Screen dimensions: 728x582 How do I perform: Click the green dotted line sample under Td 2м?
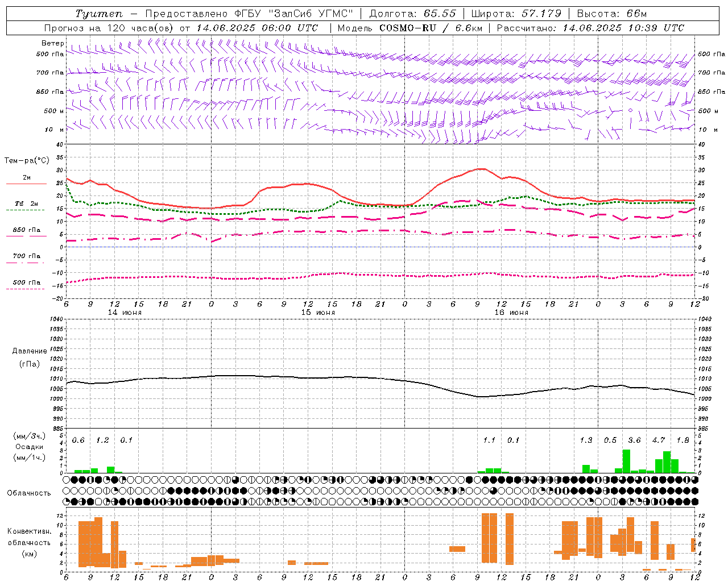[26, 210]
